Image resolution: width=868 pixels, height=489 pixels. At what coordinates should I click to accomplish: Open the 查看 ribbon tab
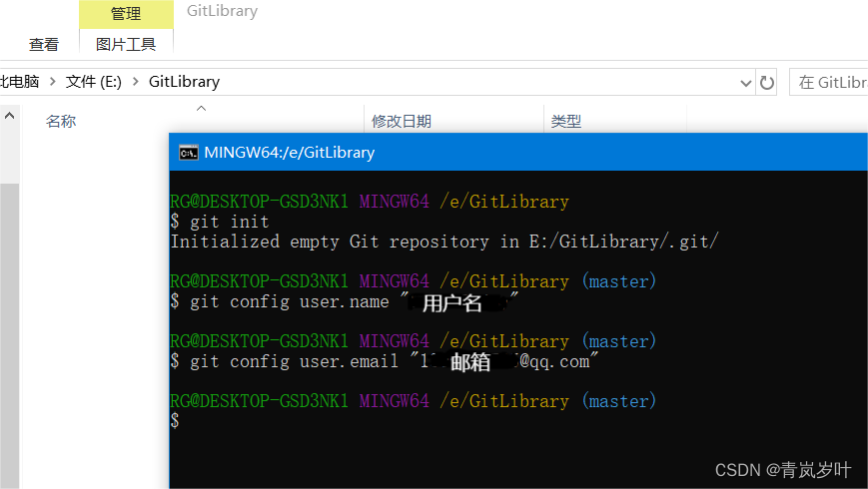coord(44,44)
